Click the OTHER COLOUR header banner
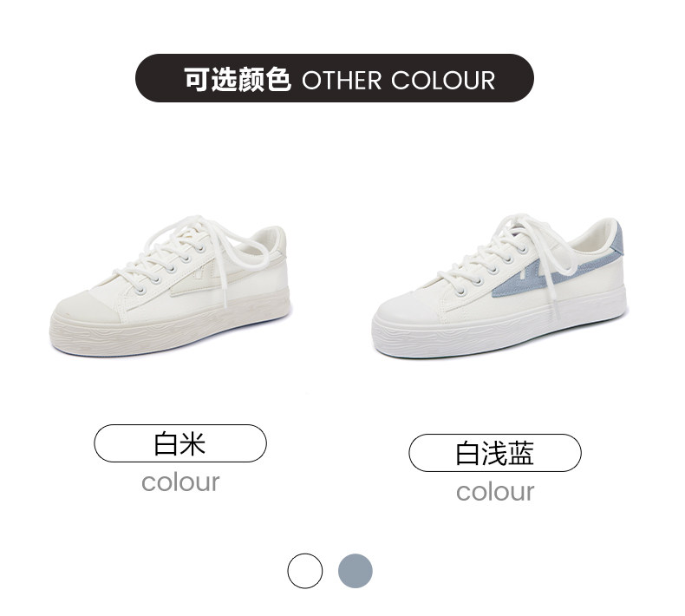This screenshot has width=685, height=616. coord(335,78)
